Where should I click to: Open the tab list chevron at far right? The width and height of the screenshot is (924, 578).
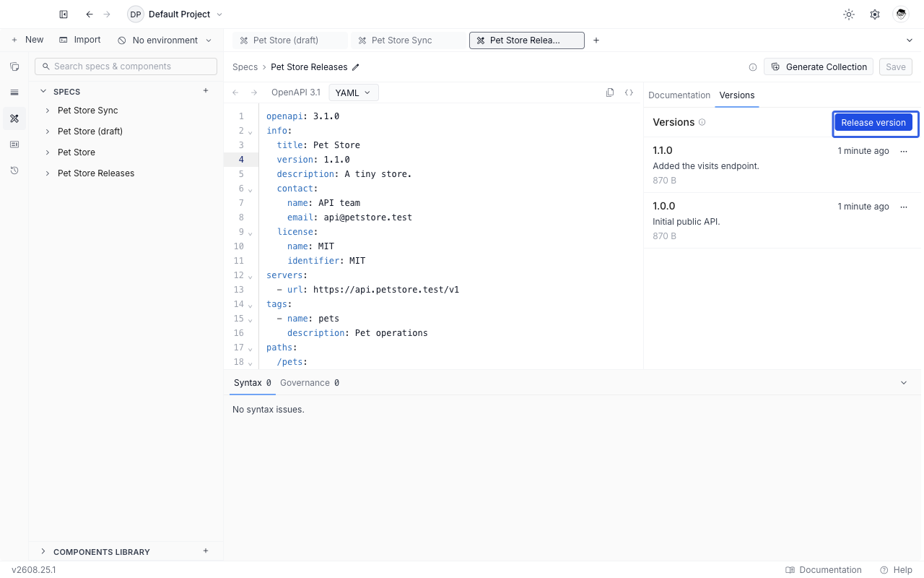point(910,40)
